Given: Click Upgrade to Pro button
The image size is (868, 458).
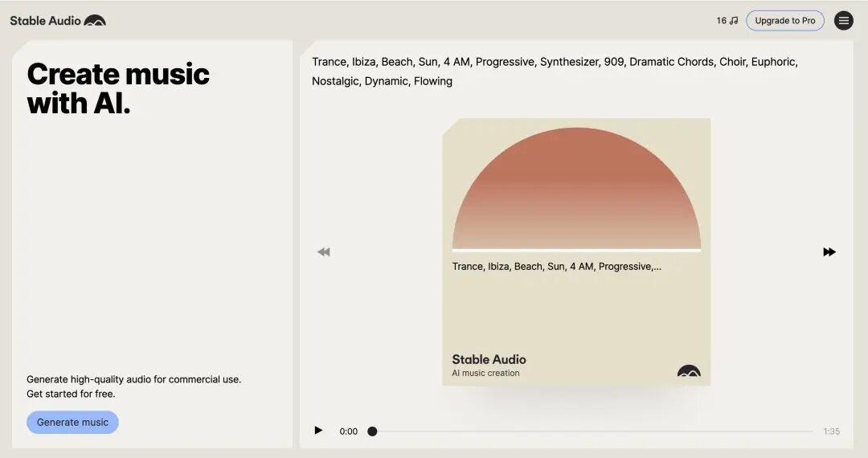Looking at the screenshot, I should point(785,20).
